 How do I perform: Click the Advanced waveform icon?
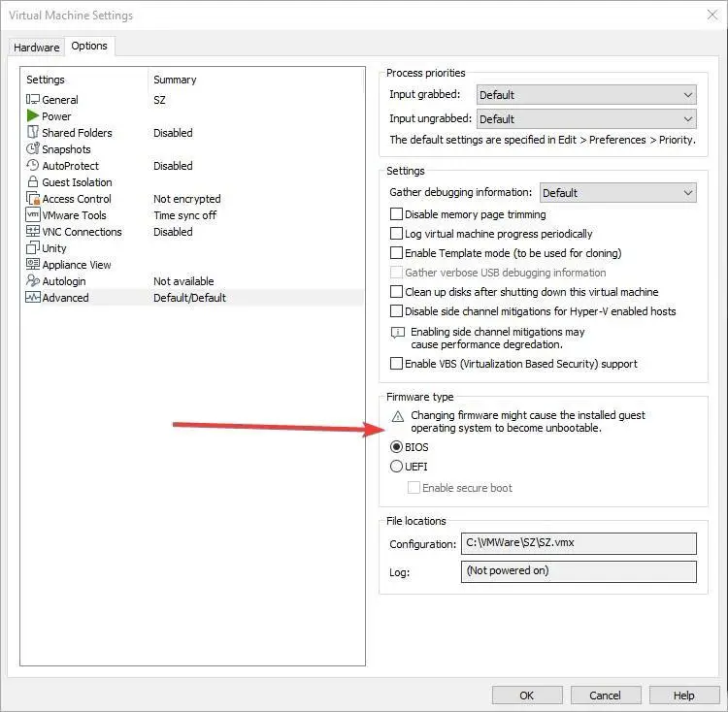tap(32, 298)
